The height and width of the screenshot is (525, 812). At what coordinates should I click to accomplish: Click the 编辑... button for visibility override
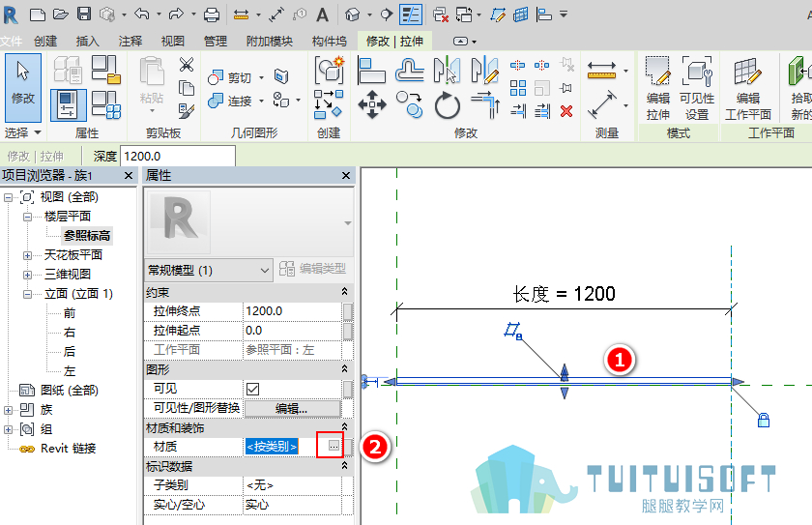(x=292, y=409)
